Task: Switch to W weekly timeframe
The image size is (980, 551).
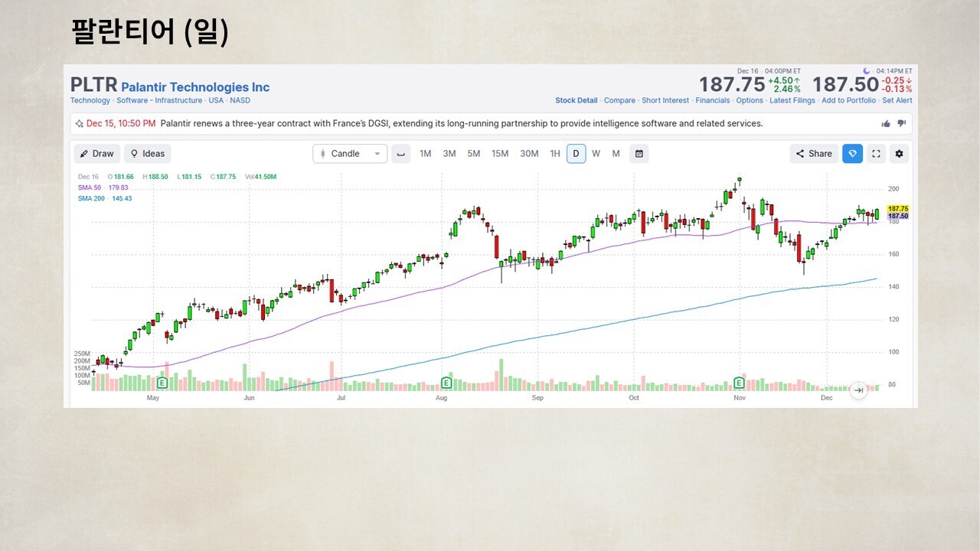Action: pyautogui.click(x=596, y=154)
